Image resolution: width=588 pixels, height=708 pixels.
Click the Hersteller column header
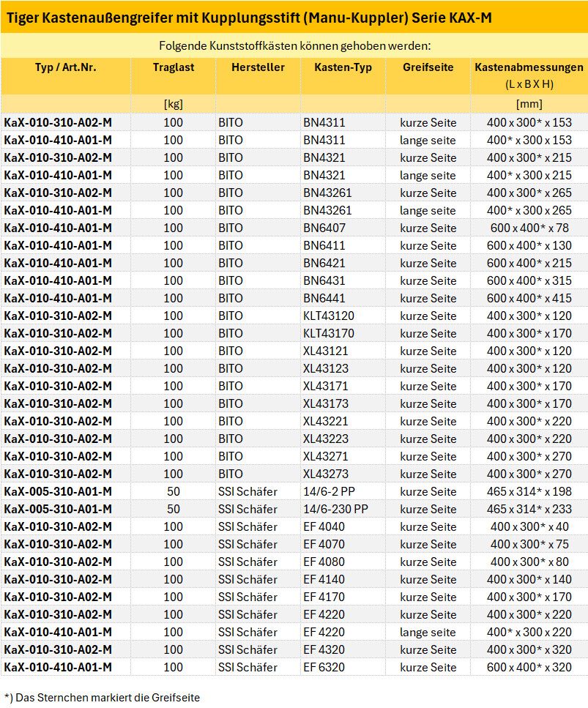tap(258, 67)
